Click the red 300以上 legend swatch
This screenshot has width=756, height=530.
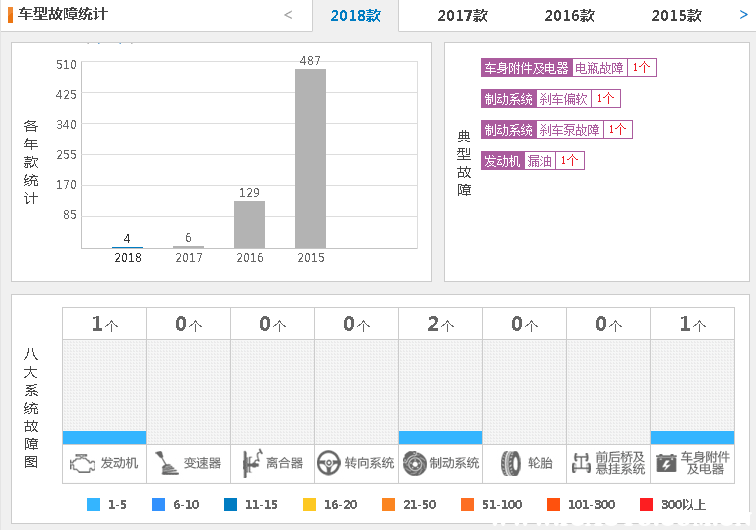coord(646,505)
